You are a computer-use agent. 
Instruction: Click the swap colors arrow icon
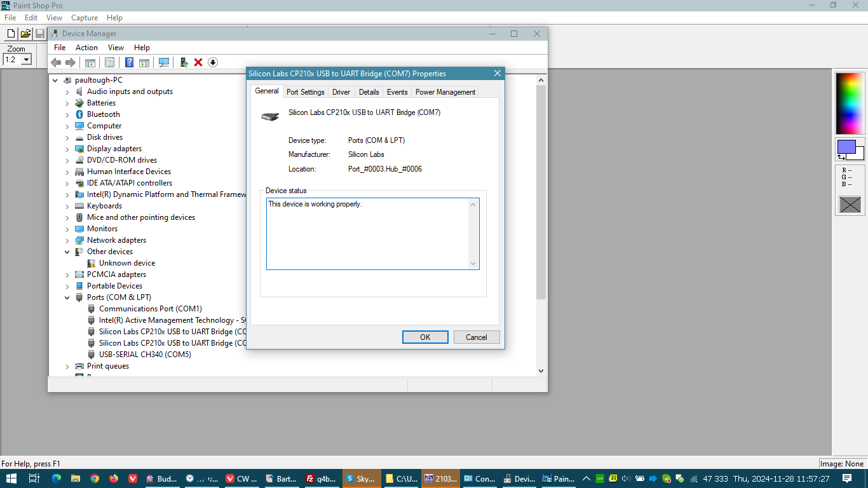[841, 156]
